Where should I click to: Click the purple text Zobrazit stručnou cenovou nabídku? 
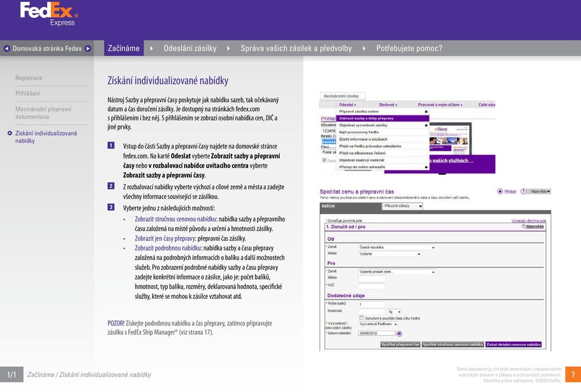pos(176,219)
